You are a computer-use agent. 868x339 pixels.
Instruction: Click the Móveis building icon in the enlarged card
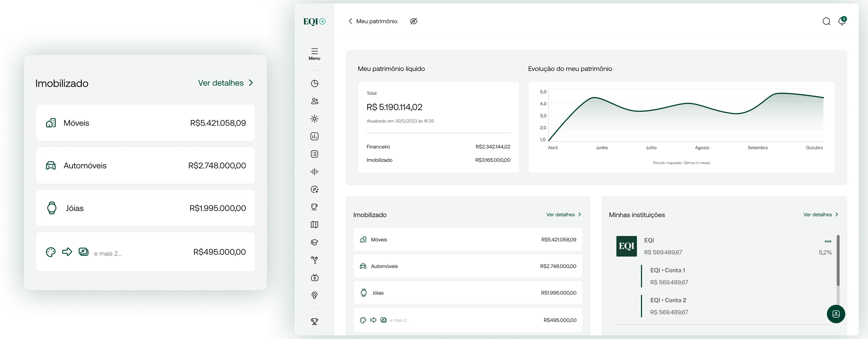pos(51,123)
